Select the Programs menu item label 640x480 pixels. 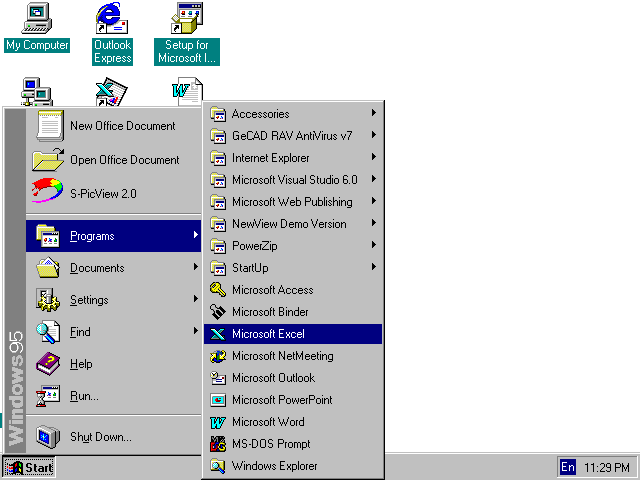[92, 236]
